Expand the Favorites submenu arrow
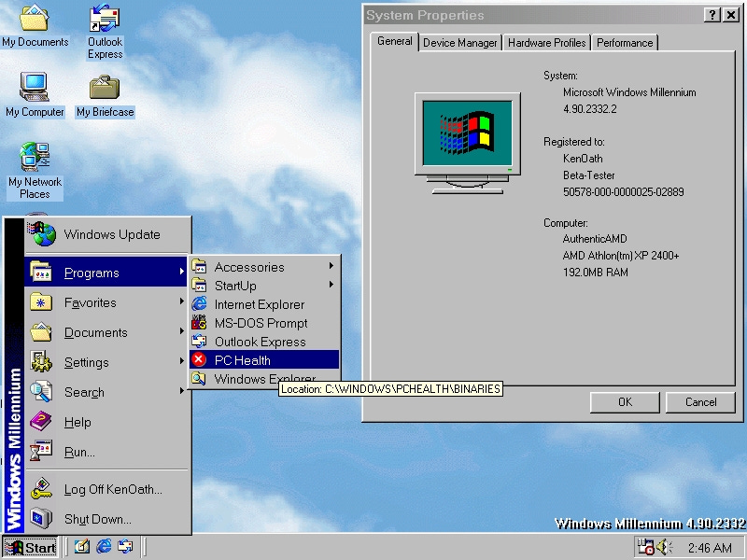This screenshot has width=747, height=560. click(181, 301)
